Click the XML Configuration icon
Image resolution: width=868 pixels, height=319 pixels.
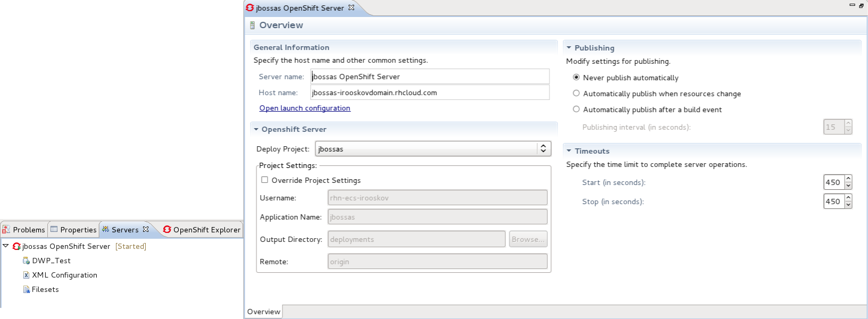tap(26, 275)
